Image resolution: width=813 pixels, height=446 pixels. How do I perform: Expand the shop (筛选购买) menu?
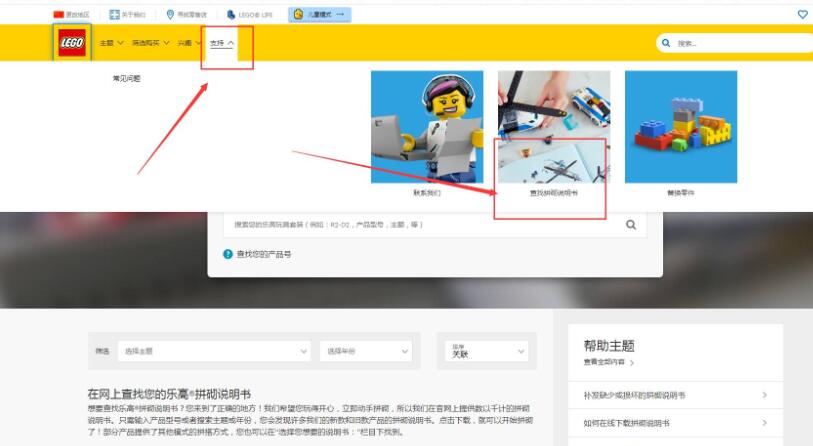[150, 43]
